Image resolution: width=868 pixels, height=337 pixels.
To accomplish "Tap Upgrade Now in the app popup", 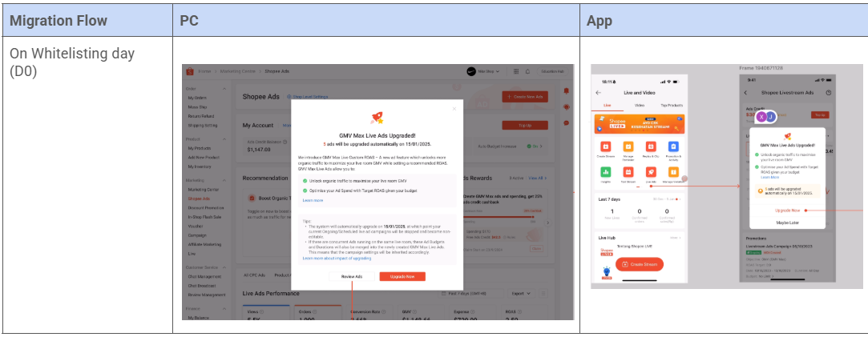I will pos(787,211).
